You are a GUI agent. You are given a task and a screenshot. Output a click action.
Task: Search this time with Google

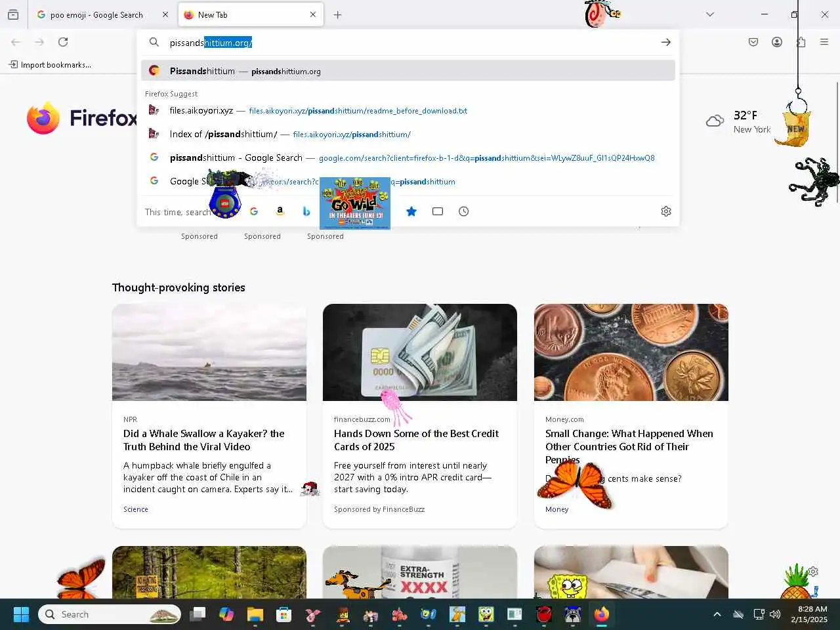[x=254, y=211]
